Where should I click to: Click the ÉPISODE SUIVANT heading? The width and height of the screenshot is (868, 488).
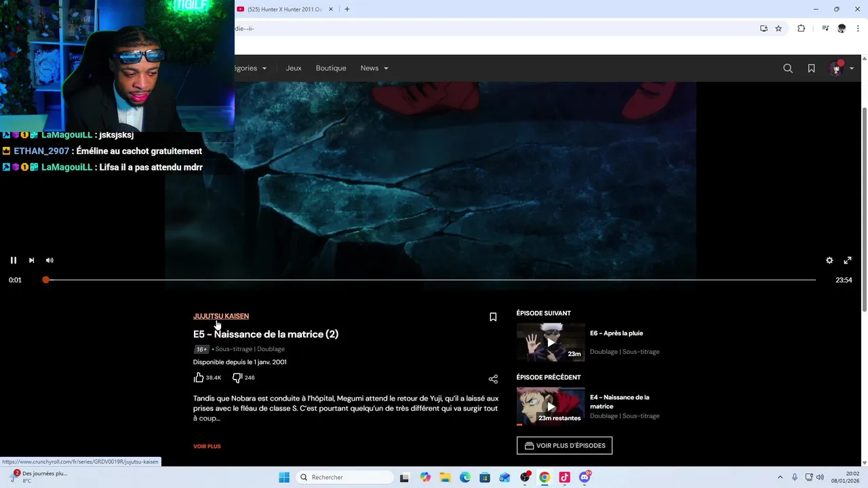pos(544,313)
